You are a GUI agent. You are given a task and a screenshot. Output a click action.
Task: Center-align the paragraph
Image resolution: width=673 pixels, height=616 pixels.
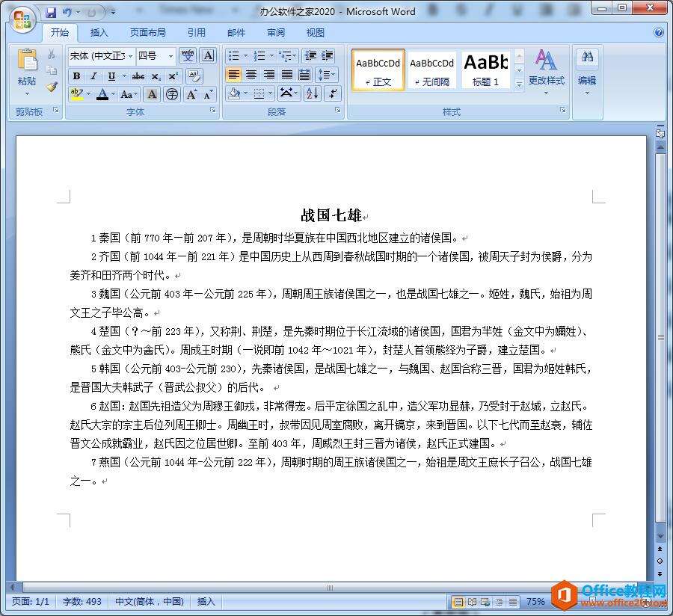point(251,75)
